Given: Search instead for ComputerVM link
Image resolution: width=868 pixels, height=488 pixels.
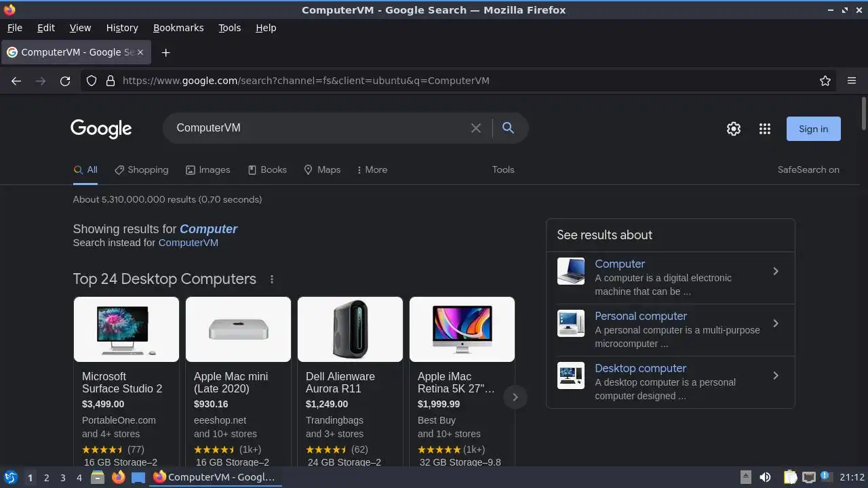Looking at the screenshot, I should point(189,243).
